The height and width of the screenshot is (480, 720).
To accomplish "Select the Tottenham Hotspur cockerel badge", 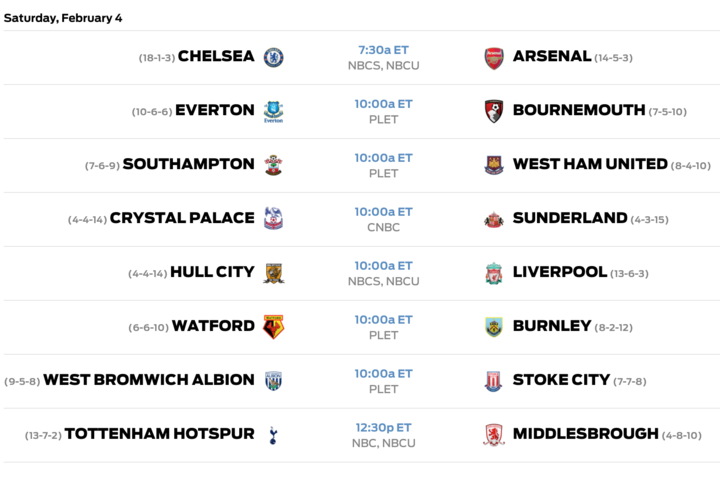I will [273, 435].
